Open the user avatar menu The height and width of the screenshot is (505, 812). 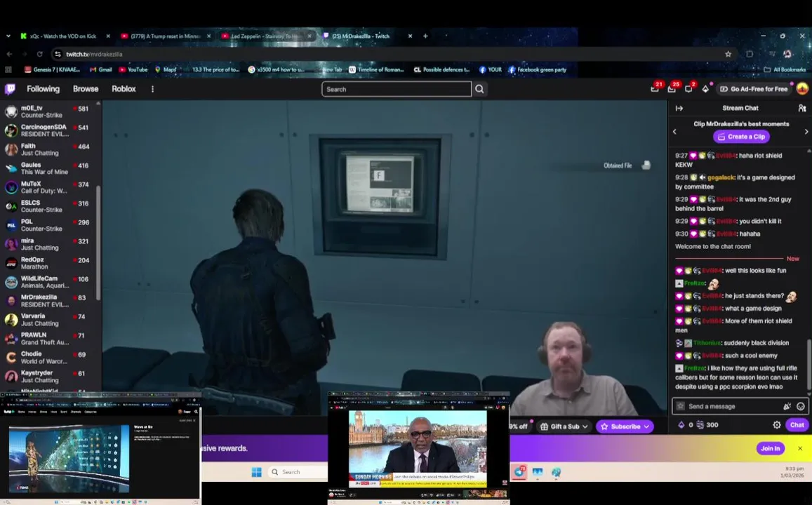(x=802, y=89)
